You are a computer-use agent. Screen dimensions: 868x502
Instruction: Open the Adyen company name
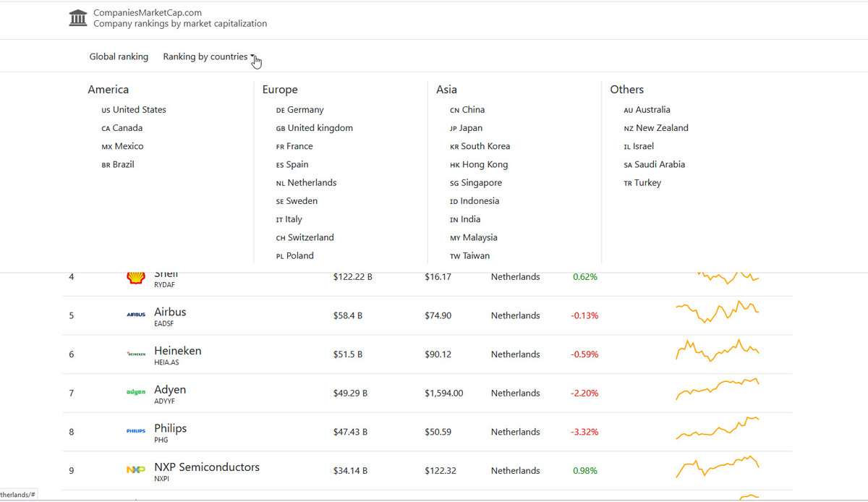[x=170, y=390]
